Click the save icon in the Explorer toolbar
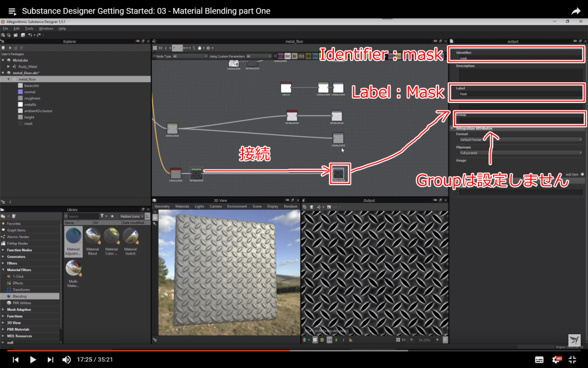This screenshot has width=588, height=368. pos(4,48)
